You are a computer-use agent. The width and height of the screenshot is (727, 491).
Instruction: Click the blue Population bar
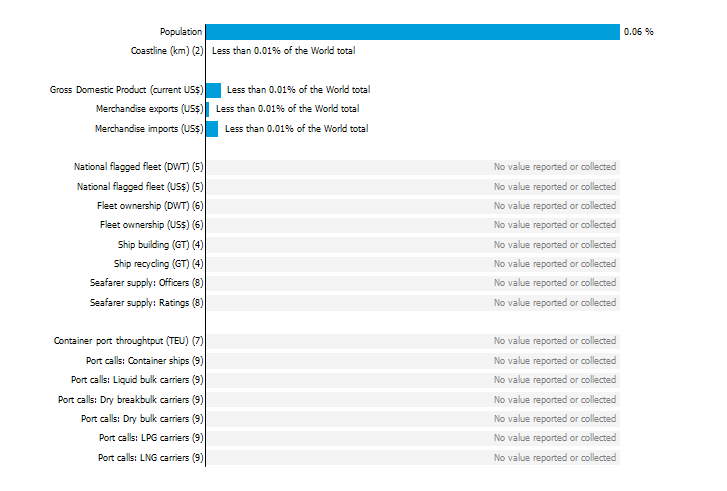413,32
